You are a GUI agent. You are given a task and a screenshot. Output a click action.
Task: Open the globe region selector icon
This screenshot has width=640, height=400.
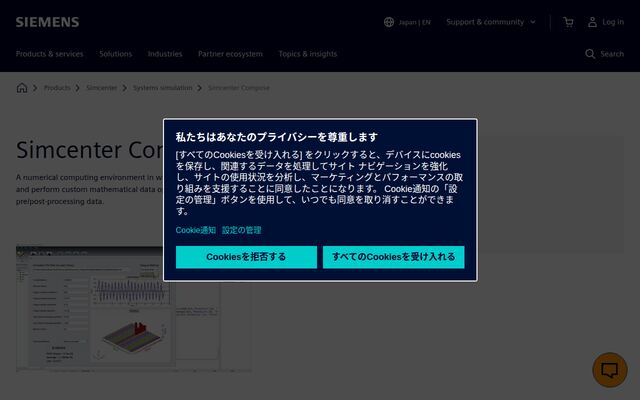pos(389,22)
